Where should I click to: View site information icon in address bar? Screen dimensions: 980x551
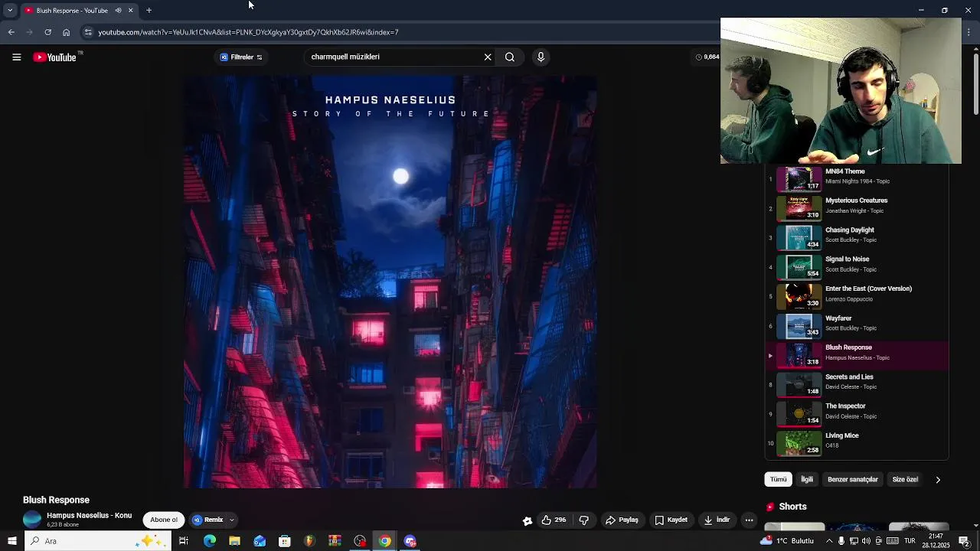point(88,32)
